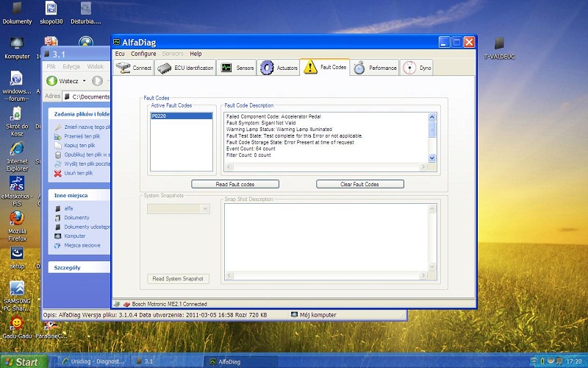Launch Mozilla Firefox from desktop
The width and height of the screenshot is (588, 368).
[x=17, y=226]
